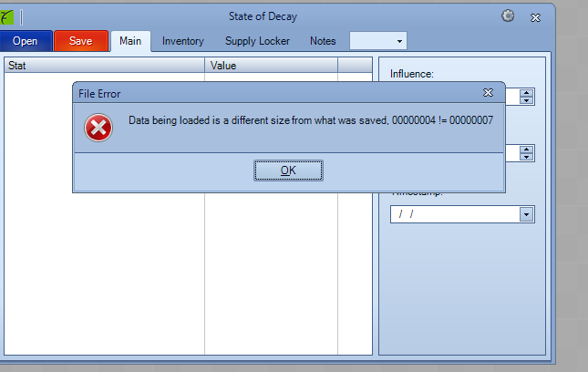Increase Influence with the up arrow

[x=527, y=92]
